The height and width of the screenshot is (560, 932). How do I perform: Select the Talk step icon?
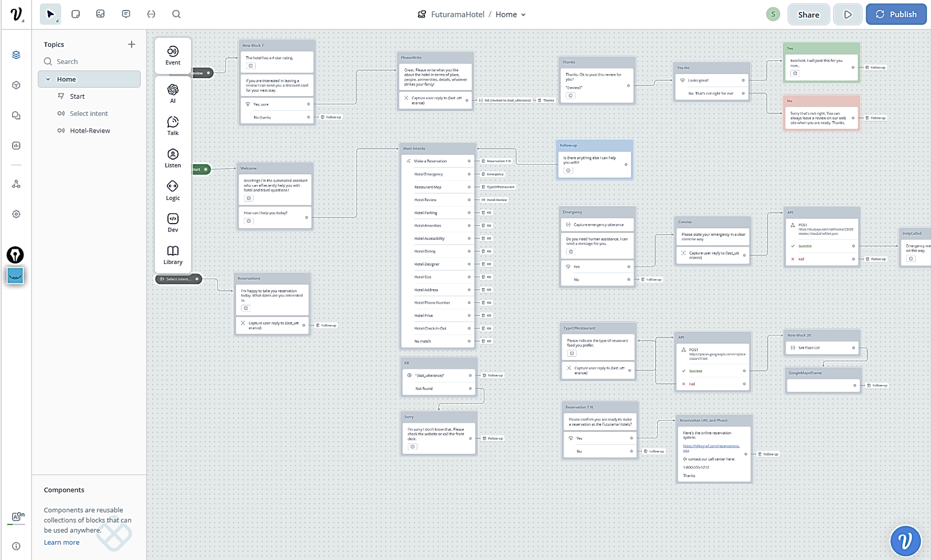pos(173,126)
